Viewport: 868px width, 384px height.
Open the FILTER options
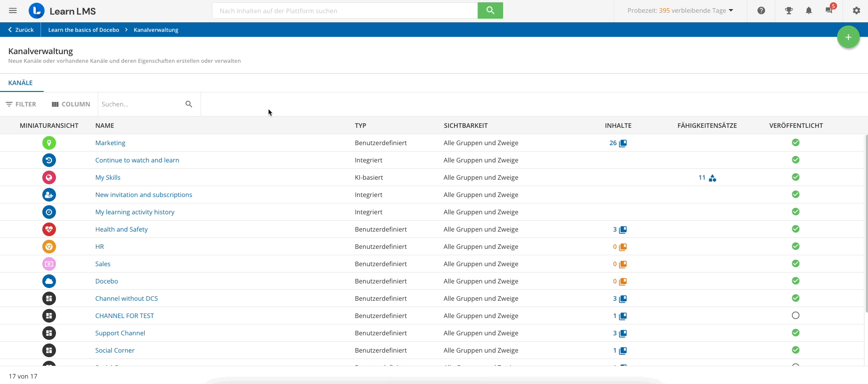click(21, 104)
